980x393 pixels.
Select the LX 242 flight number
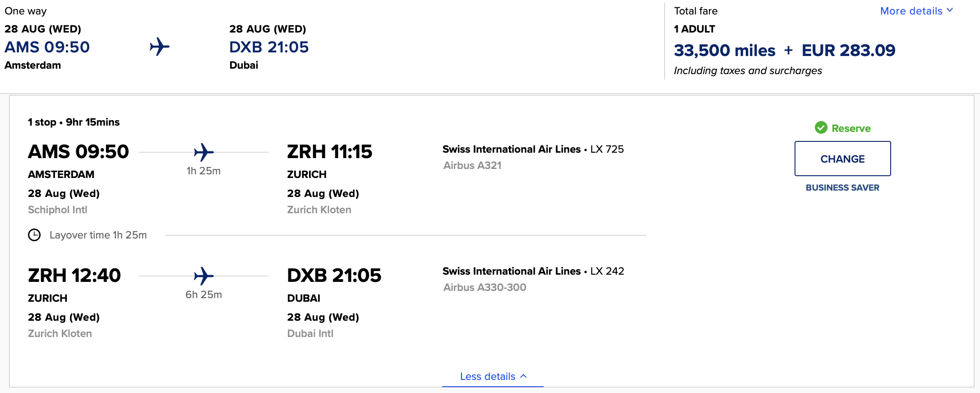click(607, 271)
